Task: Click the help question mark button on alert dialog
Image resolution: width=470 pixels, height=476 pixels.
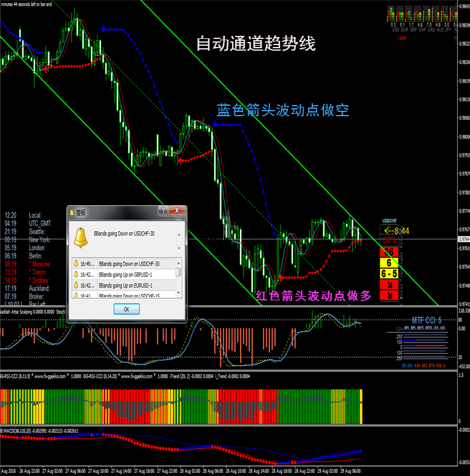Action: click(x=163, y=210)
